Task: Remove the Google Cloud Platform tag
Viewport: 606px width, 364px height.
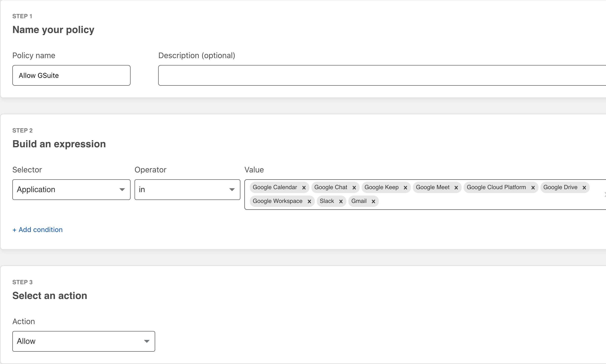Action: 533,188
